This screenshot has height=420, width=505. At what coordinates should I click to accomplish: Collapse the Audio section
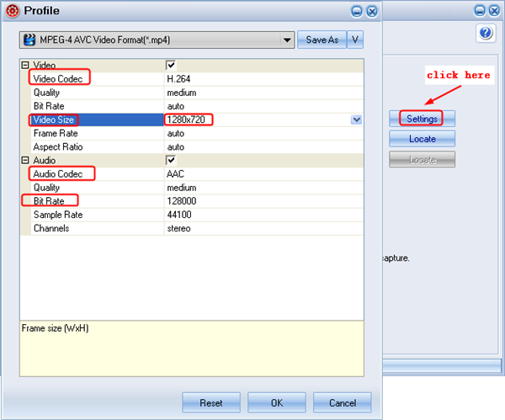point(25,160)
